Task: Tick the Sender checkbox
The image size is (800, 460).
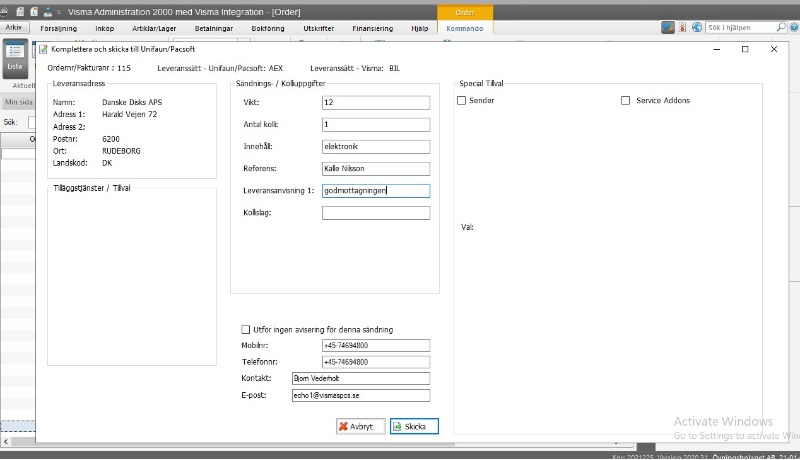Action: click(462, 100)
